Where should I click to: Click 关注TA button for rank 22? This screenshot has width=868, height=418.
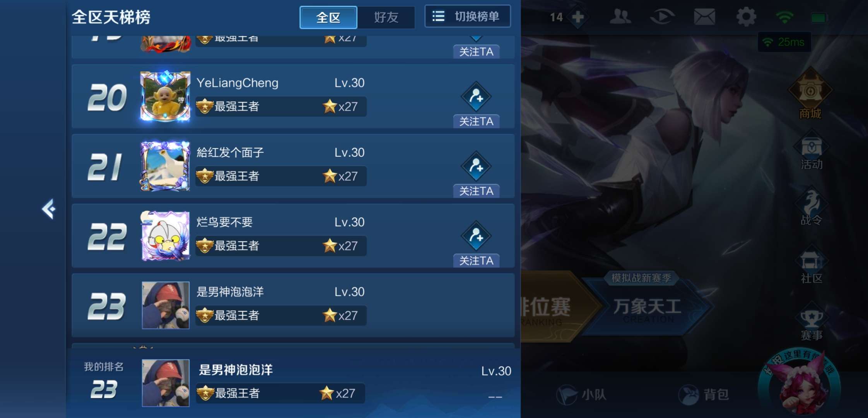click(x=476, y=261)
